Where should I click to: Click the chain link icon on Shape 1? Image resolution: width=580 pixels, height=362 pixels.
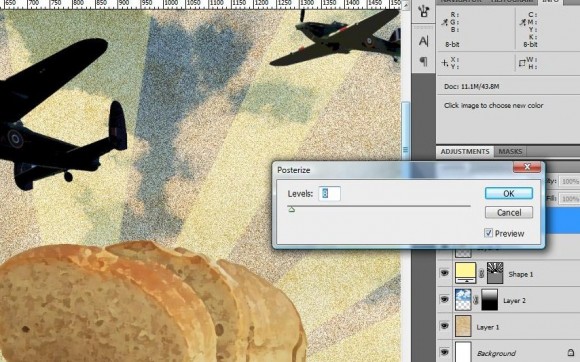pyautogui.click(x=481, y=274)
